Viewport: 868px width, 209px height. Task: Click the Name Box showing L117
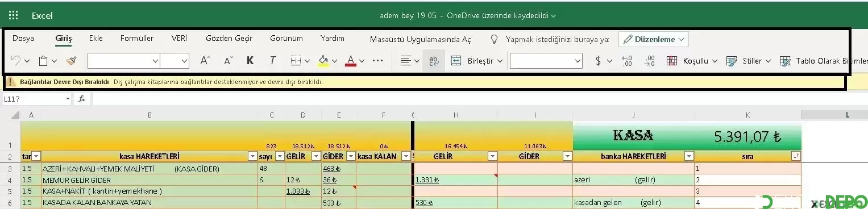[x=36, y=99]
